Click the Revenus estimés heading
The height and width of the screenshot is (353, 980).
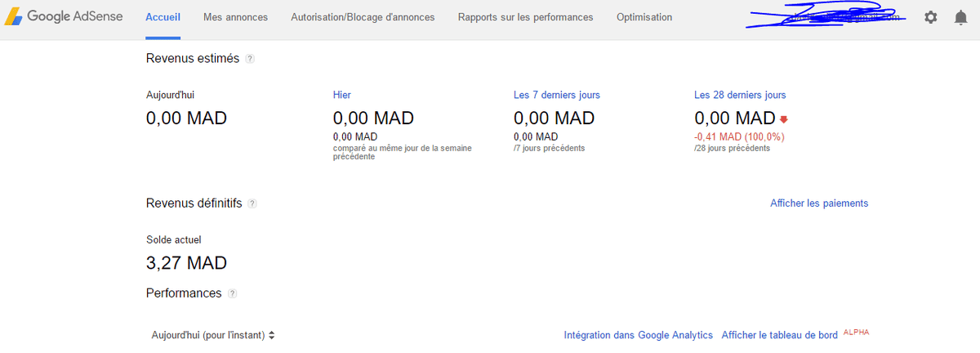[x=193, y=59]
